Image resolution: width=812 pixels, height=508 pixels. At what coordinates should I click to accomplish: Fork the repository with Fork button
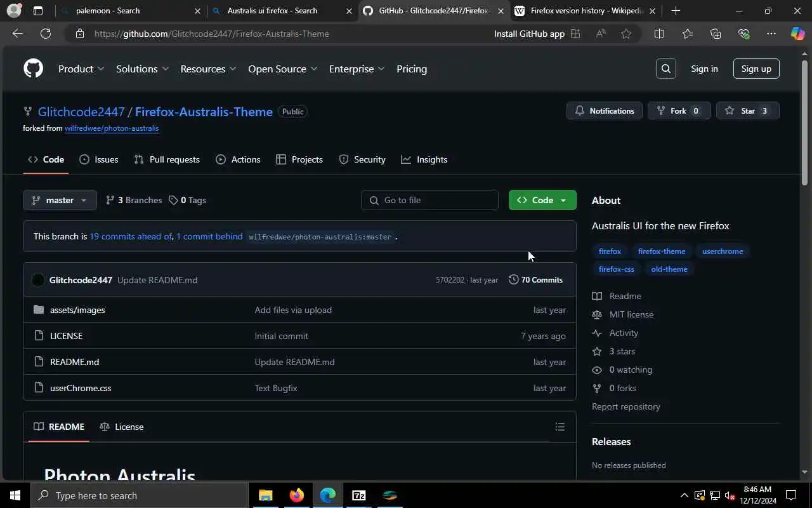point(679,110)
